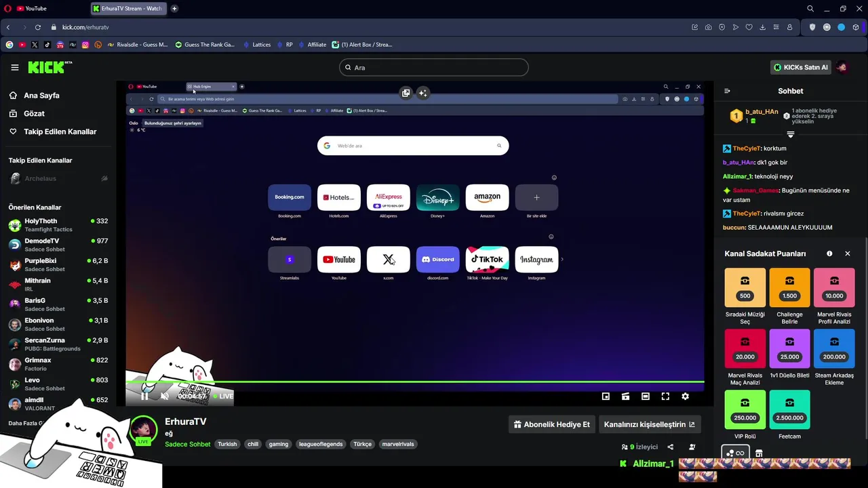The width and height of the screenshot is (868, 488).
Task: Open the DemodeTV recommended channel
Action: [x=58, y=245]
